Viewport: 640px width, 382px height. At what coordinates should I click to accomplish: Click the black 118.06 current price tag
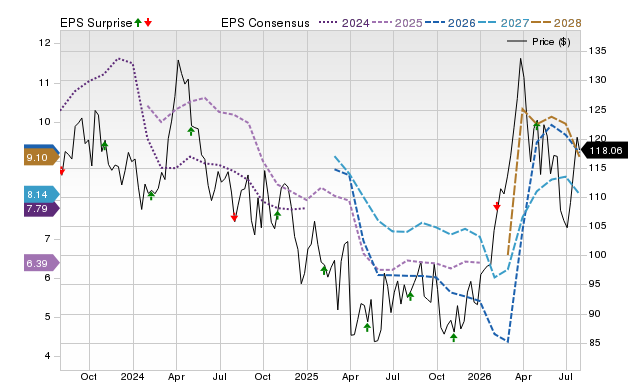603,151
